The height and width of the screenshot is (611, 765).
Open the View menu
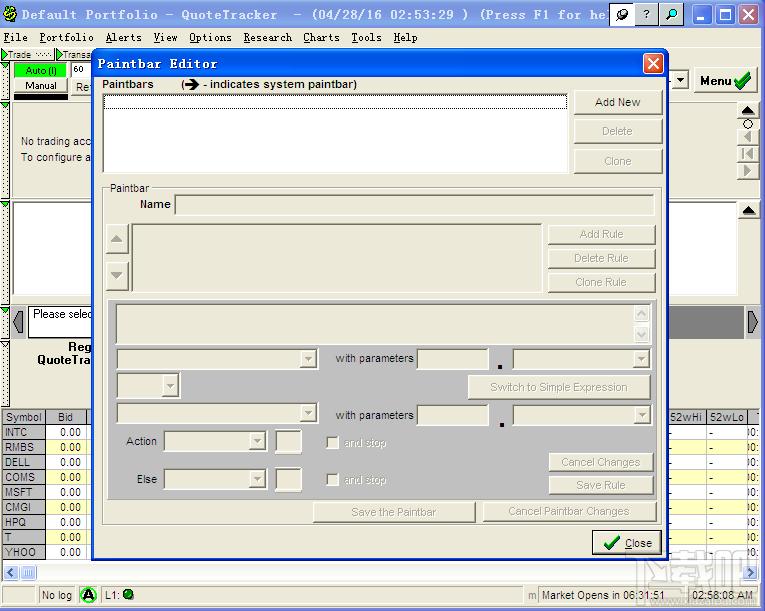point(165,38)
